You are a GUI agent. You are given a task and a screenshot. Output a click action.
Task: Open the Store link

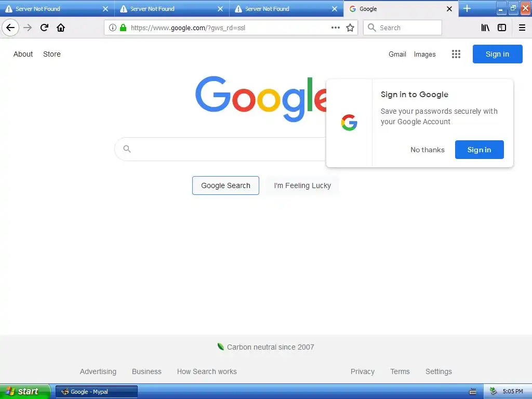(52, 54)
